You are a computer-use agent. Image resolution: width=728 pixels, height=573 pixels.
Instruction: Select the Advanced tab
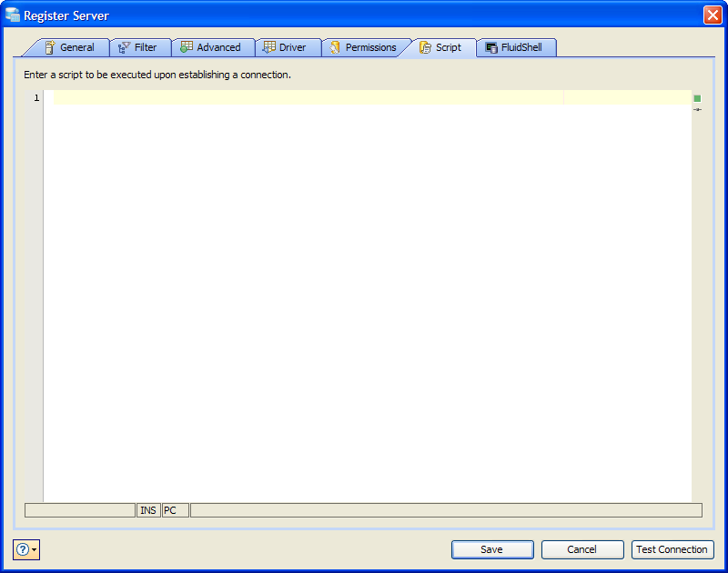[x=213, y=47]
